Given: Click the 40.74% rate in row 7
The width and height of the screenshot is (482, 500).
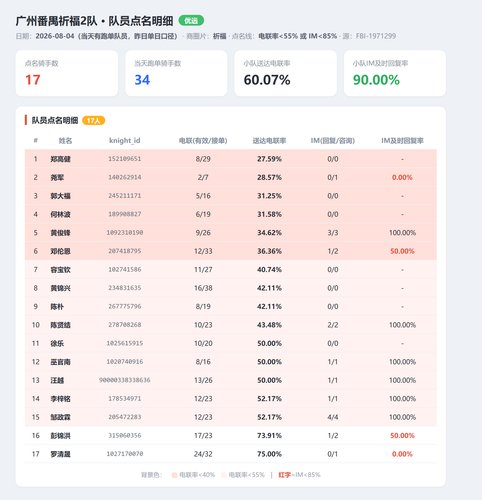Looking at the screenshot, I should pyautogui.click(x=269, y=269).
